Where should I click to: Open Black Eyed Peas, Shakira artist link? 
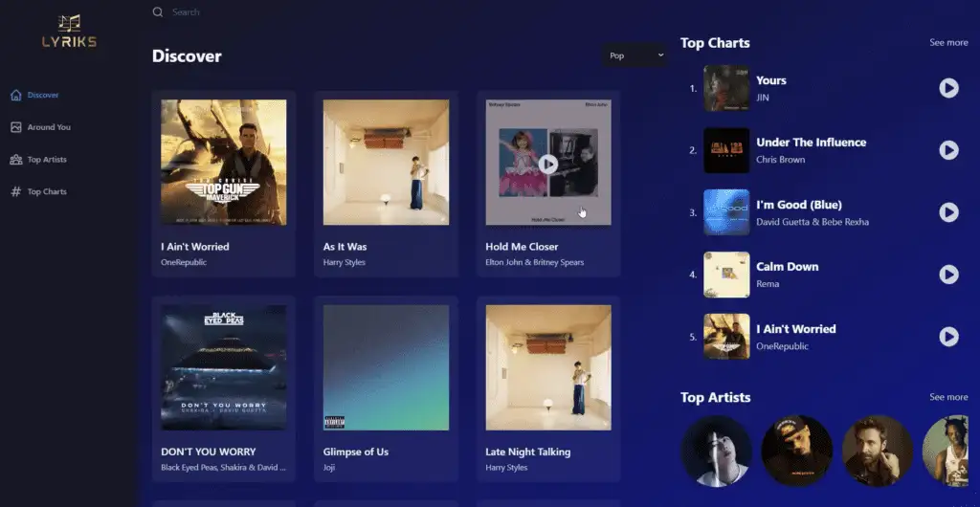pos(223,467)
